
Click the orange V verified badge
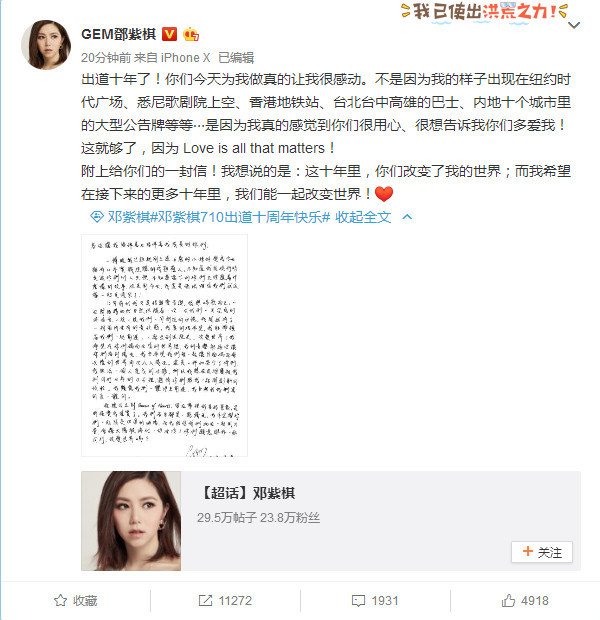(169, 34)
